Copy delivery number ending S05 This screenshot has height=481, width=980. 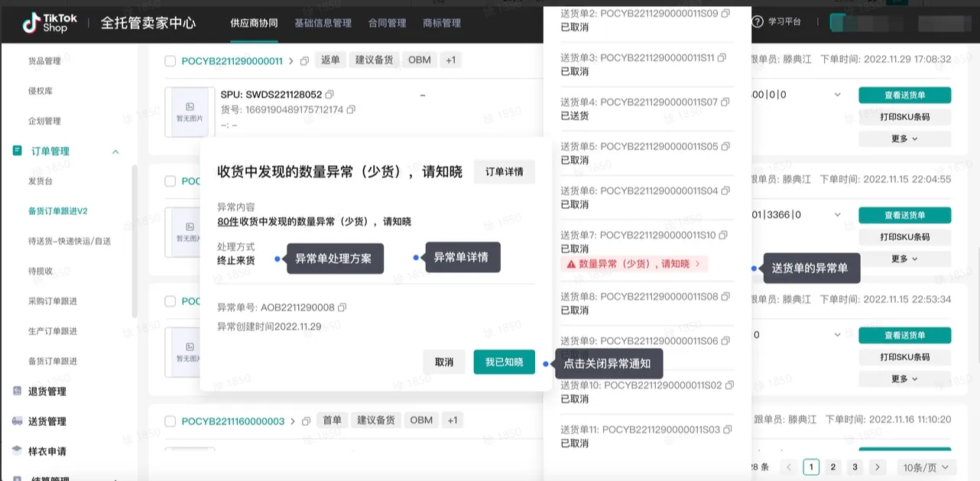point(725,146)
